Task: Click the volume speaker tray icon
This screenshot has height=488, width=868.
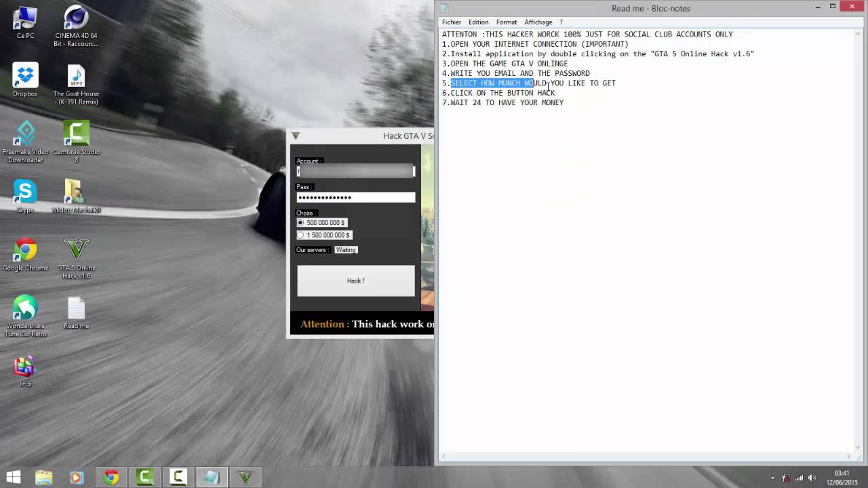Action: [x=812, y=478]
